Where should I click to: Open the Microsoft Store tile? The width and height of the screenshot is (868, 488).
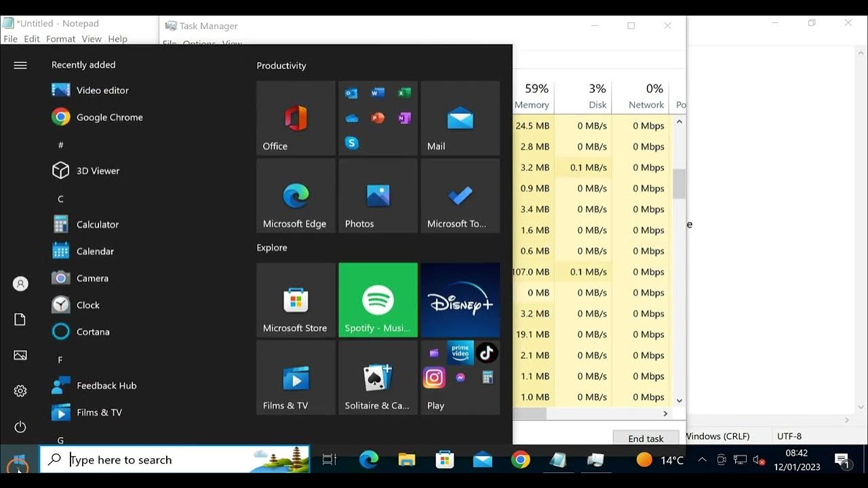pyautogui.click(x=296, y=300)
